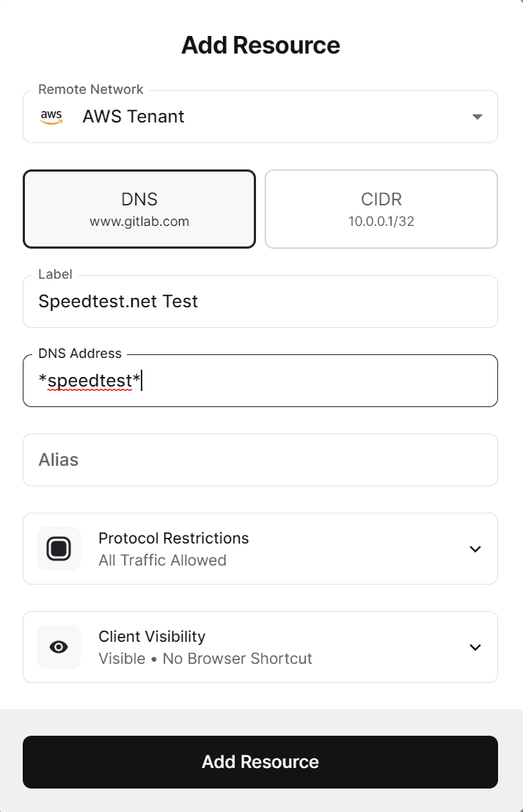Click the All Traffic Allowed status text
This screenshot has width=523, height=812.
[x=162, y=560]
